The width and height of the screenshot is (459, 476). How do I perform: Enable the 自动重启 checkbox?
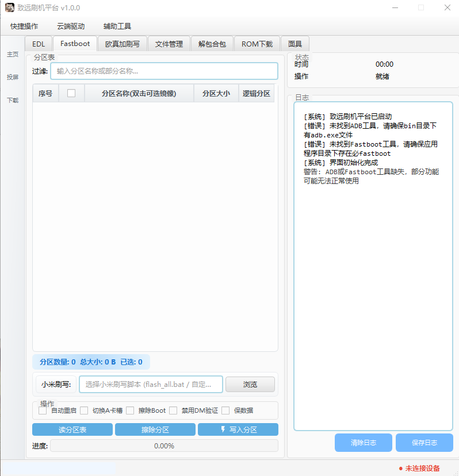tap(43, 410)
